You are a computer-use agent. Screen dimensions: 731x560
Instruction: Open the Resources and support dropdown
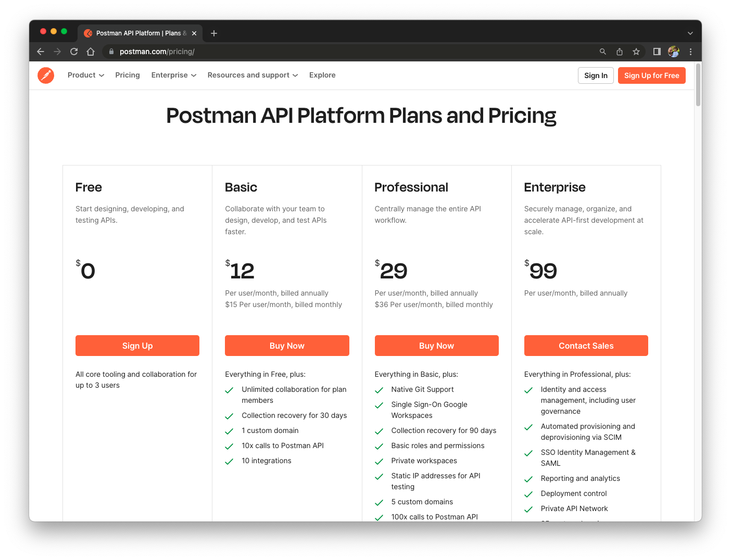click(253, 75)
